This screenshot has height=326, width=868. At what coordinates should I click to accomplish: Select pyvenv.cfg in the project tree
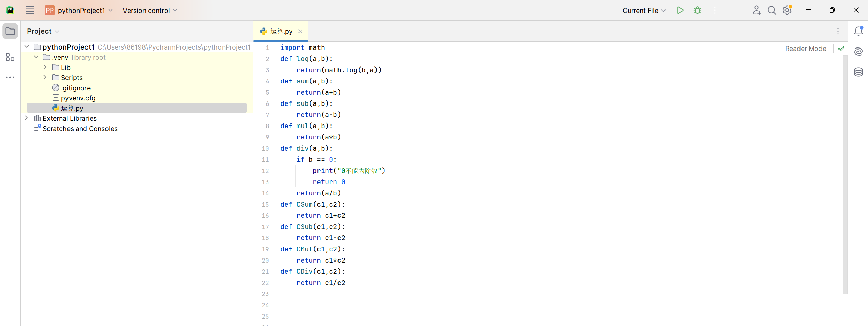(78, 98)
